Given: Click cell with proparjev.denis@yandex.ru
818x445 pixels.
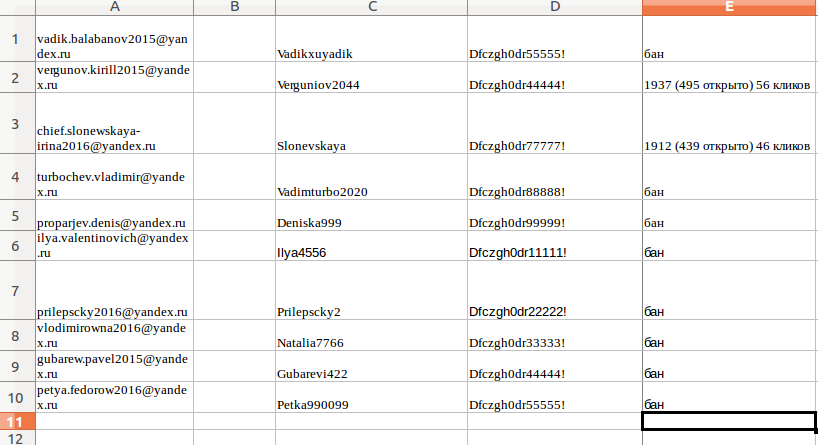Looking at the screenshot, I should [114, 215].
